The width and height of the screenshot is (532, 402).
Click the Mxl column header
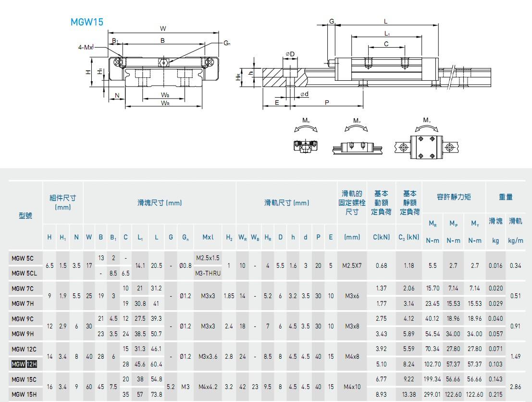click(208, 237)
